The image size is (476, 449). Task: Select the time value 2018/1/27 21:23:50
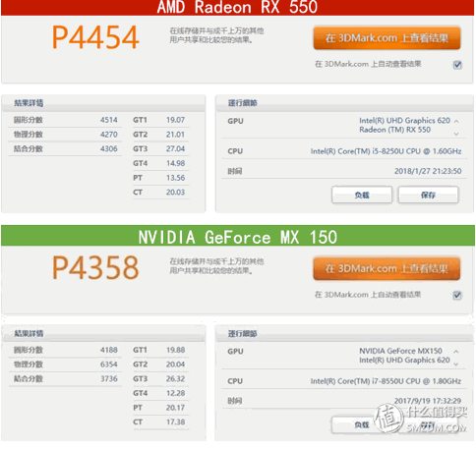tap(428, 171)
